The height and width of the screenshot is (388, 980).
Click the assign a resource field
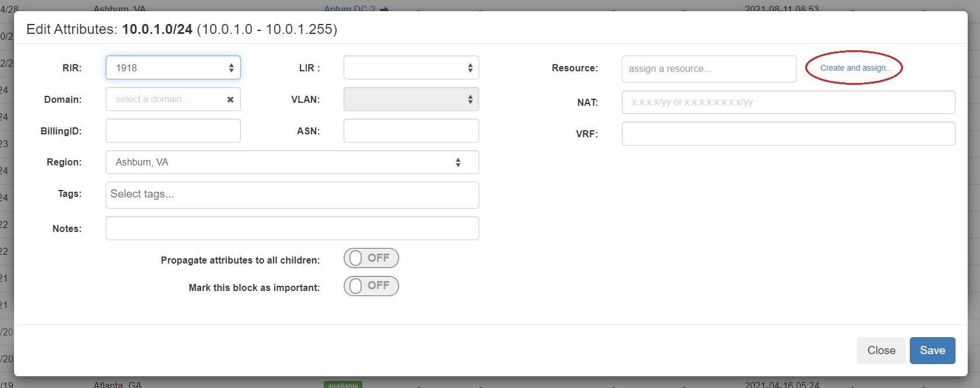708,69
